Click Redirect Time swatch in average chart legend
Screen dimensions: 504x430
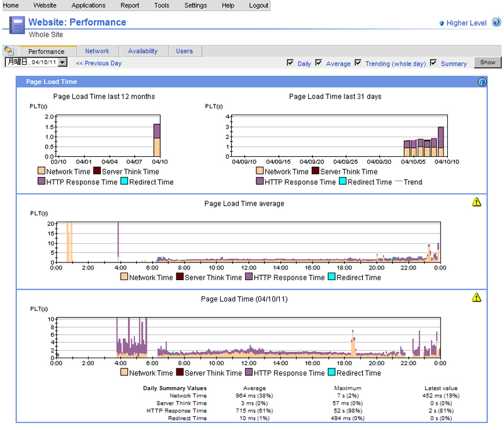(332, 276)
